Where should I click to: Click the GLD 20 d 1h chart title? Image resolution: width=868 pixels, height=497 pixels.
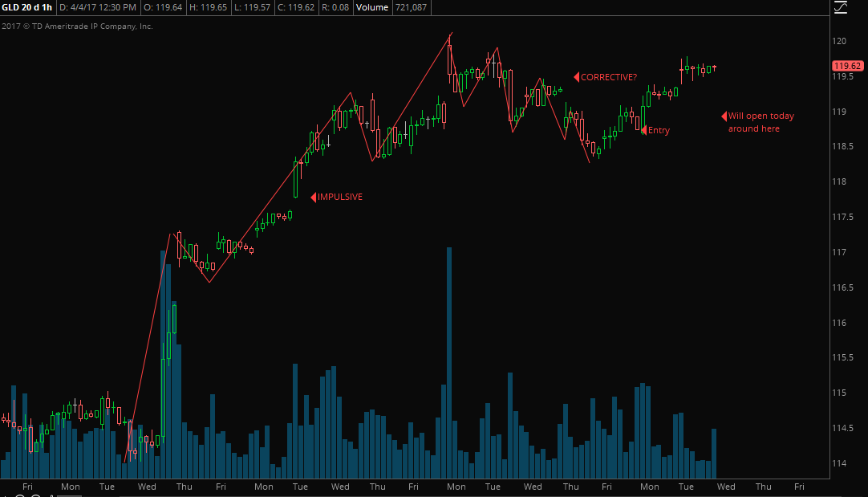27,7
